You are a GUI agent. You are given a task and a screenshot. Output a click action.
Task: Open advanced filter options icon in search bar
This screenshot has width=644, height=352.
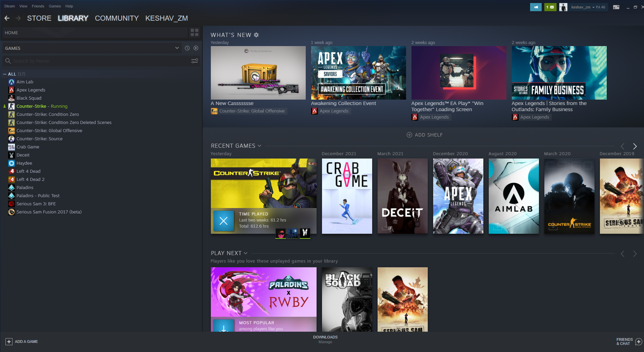pos(195,61)
